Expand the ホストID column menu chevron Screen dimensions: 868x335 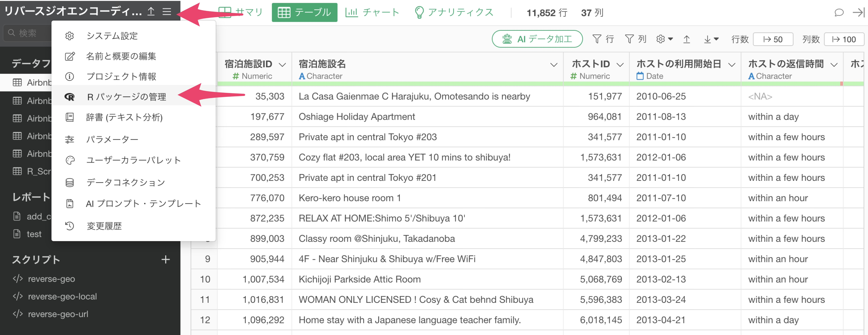(x=620, y=65)
